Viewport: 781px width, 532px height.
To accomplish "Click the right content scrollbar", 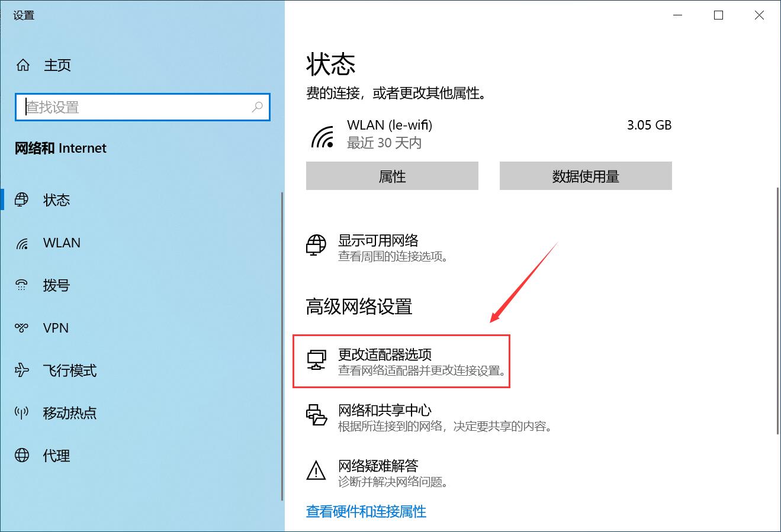I will 777,311.
